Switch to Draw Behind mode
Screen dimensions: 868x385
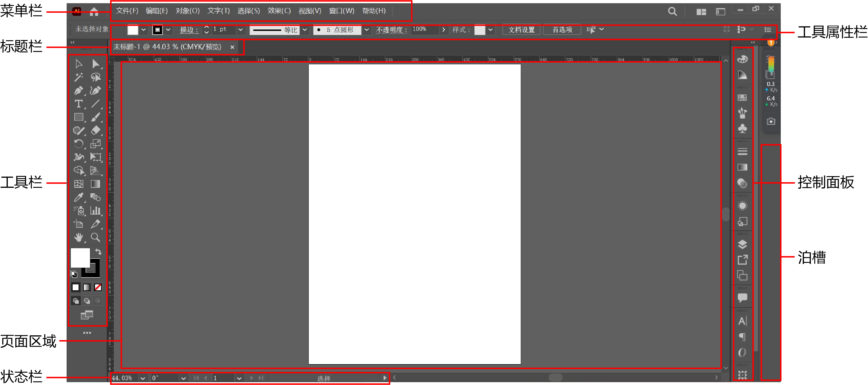click(x=87, y=301)
